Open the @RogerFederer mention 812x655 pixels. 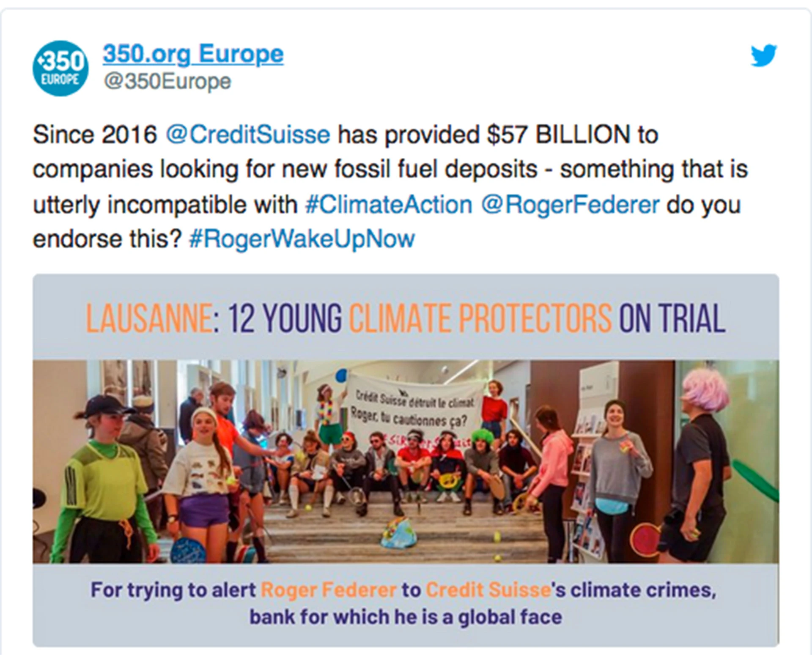pos(570,205)
